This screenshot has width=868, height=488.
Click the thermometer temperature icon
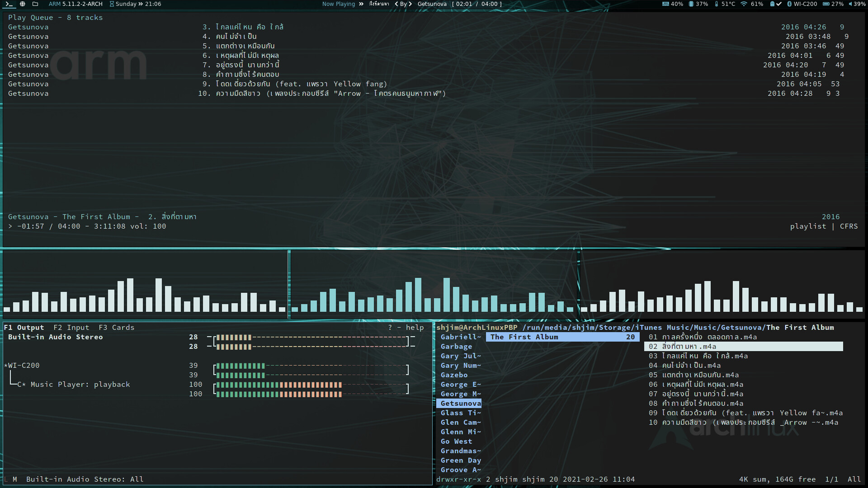pyautogui.click(x=717, y=4)
